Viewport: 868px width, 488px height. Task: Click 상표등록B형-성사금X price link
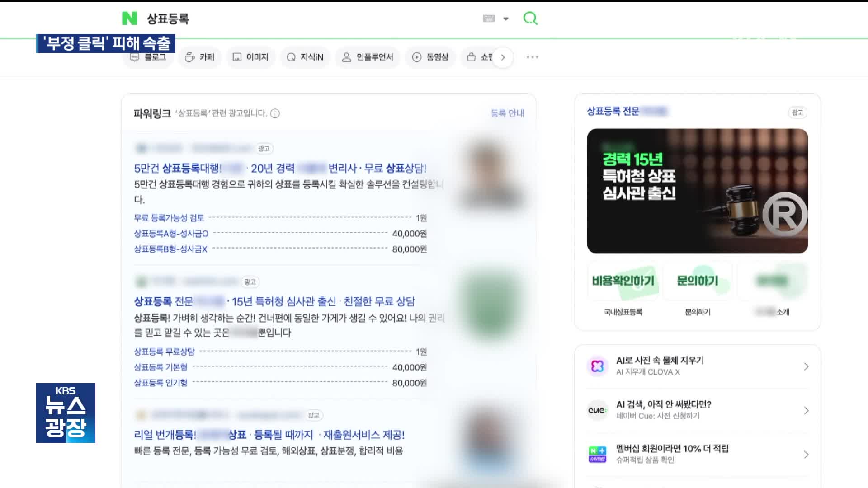(x=170, y=249)
